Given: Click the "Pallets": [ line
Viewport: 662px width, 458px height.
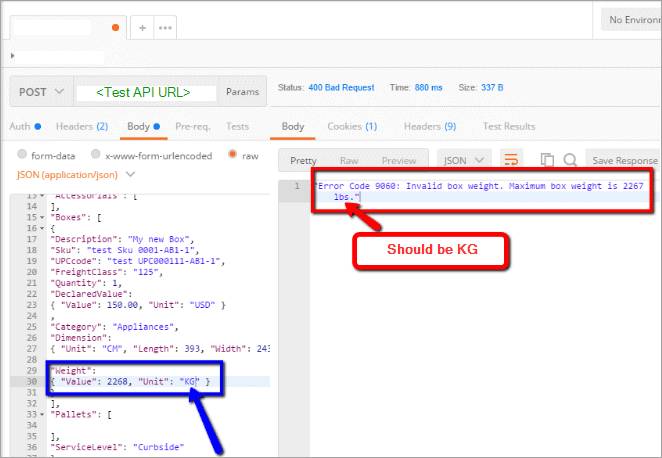Looking at the screenshot, I should [x=81, y=415].
